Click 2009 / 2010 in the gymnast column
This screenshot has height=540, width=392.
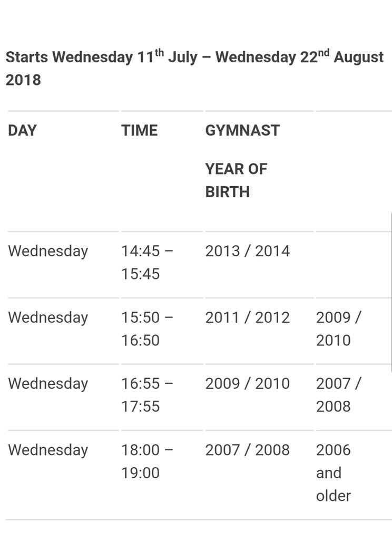[x=248, y=384]
